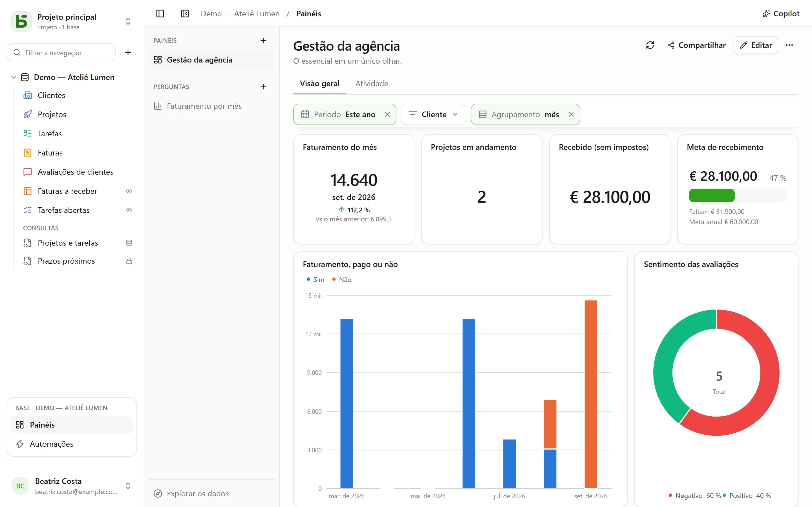The width and height of the screenshot is (812, 507).
Task: Open Copilot assistant
Action: (x=781, y=14)
